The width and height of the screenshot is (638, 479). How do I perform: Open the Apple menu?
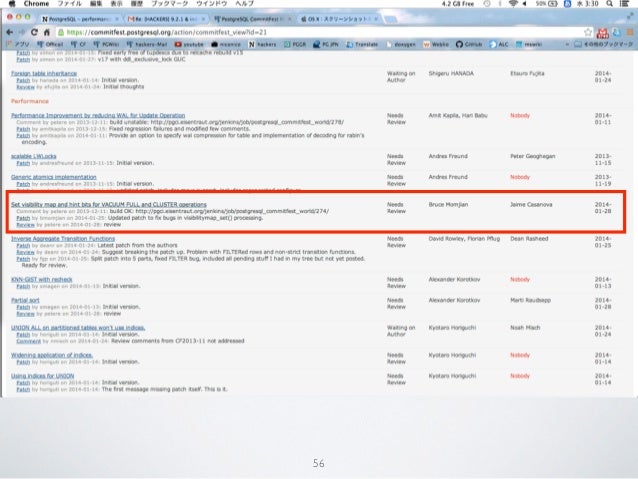click(x=11, y=4)
